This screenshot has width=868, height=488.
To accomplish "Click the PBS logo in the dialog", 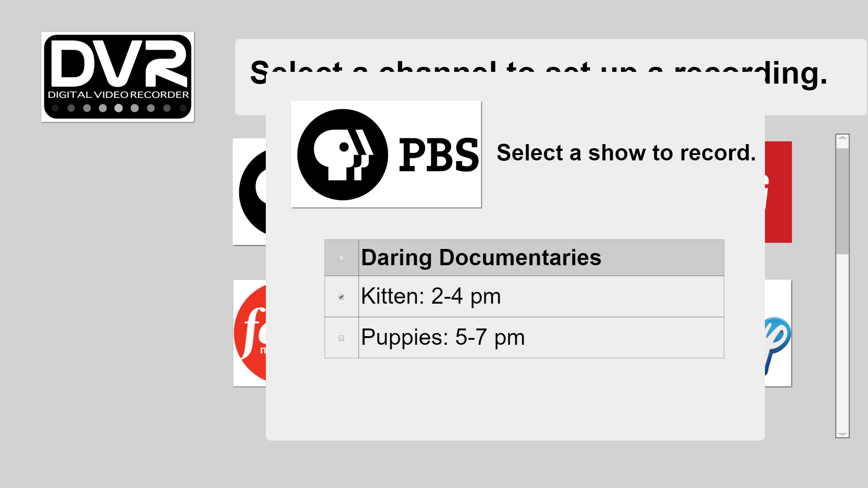I will 386,154.
